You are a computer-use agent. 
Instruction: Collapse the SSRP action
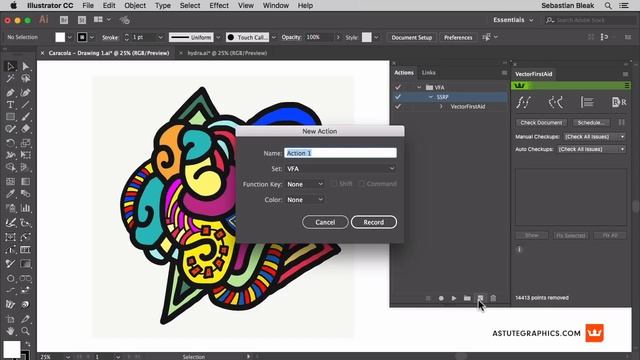pos(431,97)
